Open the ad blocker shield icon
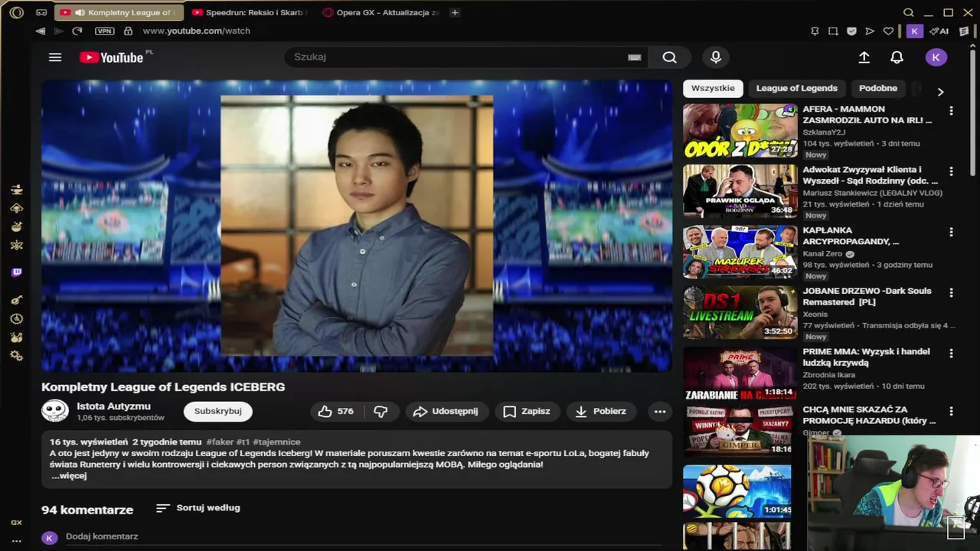 pyautogui.click(x=851, y=31)
